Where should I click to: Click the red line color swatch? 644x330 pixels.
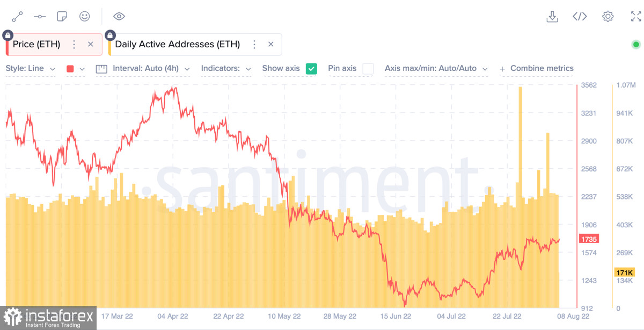tap(70, 69)
